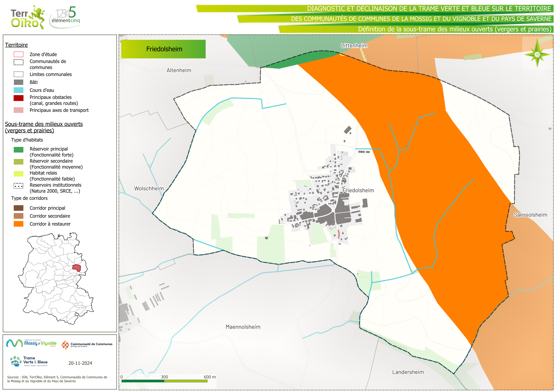Click the Réservoir principal green swatch
Screen dimensions: 555x392
[x=19, y=150]
